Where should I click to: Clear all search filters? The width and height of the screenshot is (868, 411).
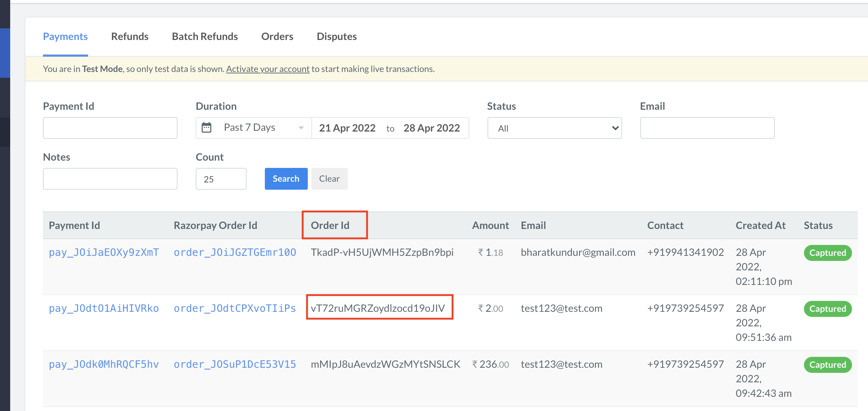coord(329,178)
